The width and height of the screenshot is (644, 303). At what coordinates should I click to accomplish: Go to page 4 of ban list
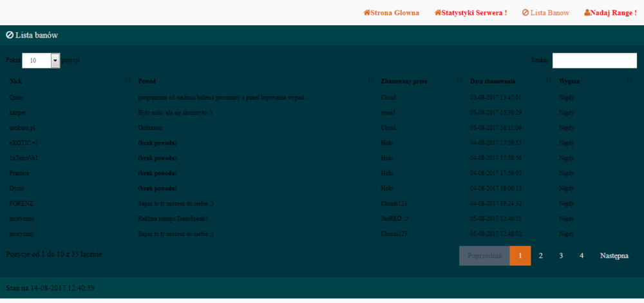tap(582, 256)
